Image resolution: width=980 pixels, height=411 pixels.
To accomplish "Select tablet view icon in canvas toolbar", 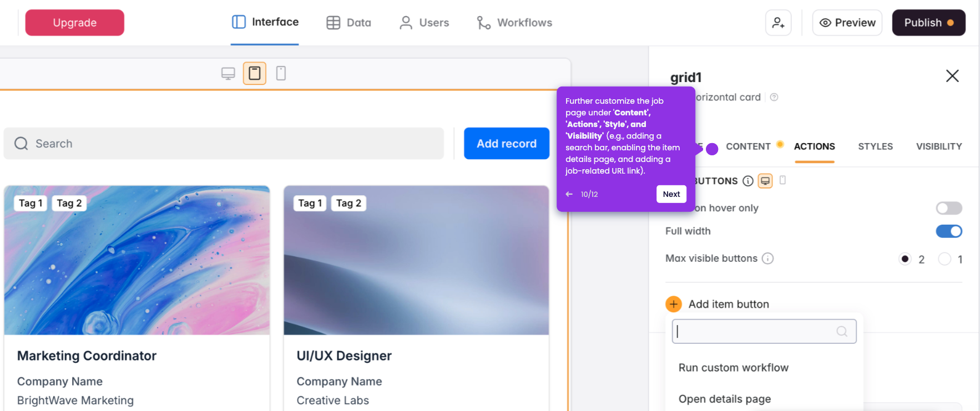I will (x=255, y=73).
